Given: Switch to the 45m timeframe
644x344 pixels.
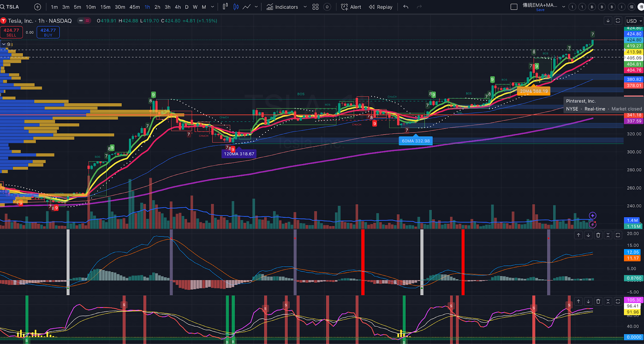Looking at the screenshot, I should click(x=135, y=7).
